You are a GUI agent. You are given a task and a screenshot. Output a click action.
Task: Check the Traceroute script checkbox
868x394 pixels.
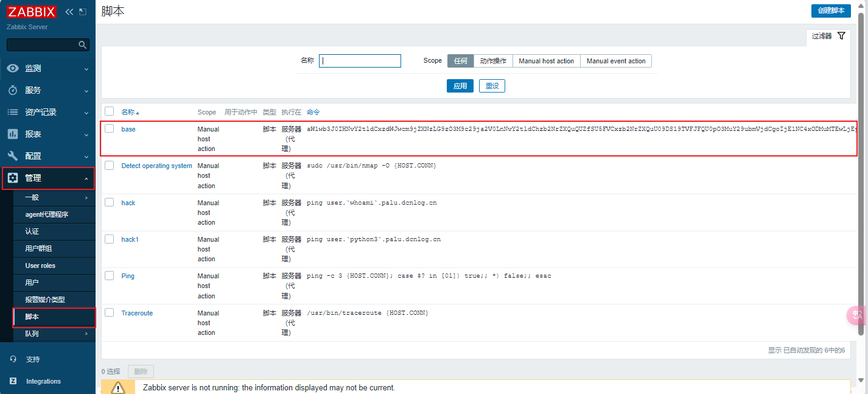click(110, 312)
